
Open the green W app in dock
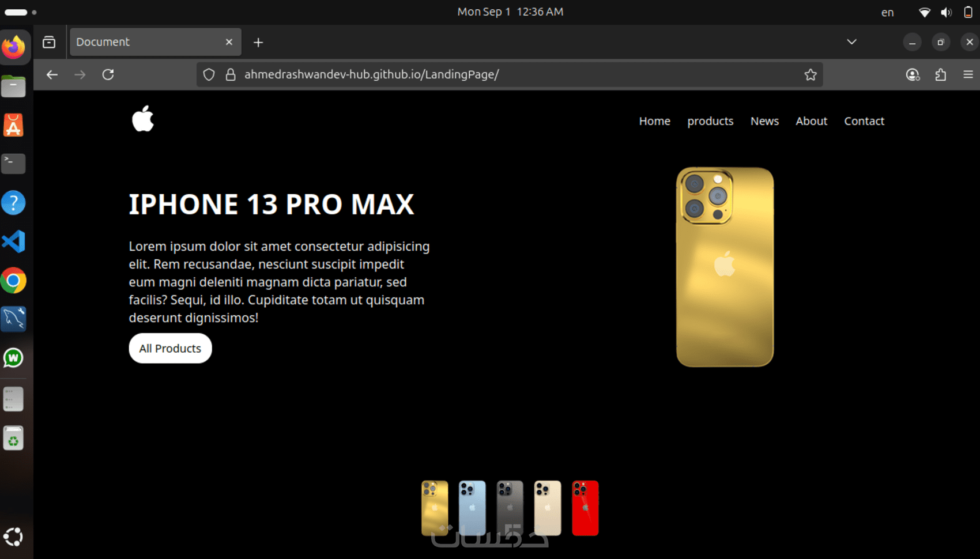[14, 358]
